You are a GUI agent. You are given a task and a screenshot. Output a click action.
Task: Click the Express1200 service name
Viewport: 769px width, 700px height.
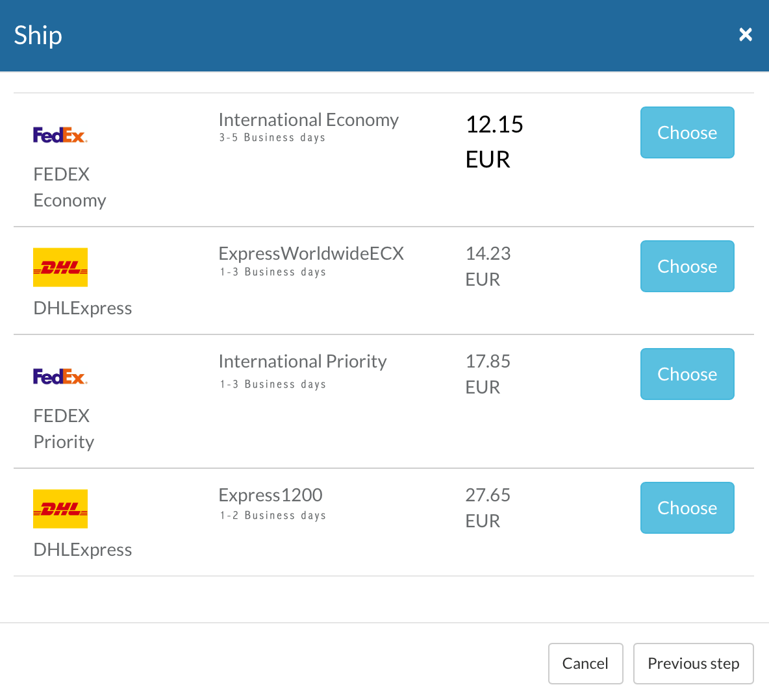pyautogui.click(x=270, y=495)
